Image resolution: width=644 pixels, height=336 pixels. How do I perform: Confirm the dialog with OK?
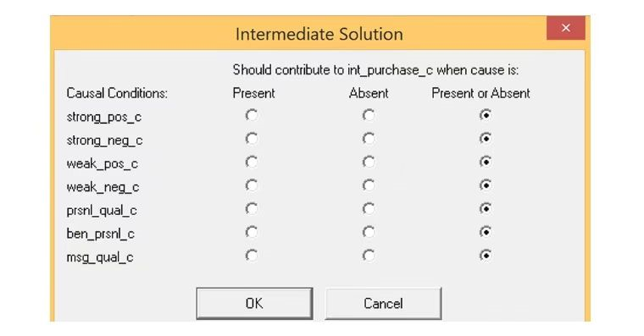[254, 303]
